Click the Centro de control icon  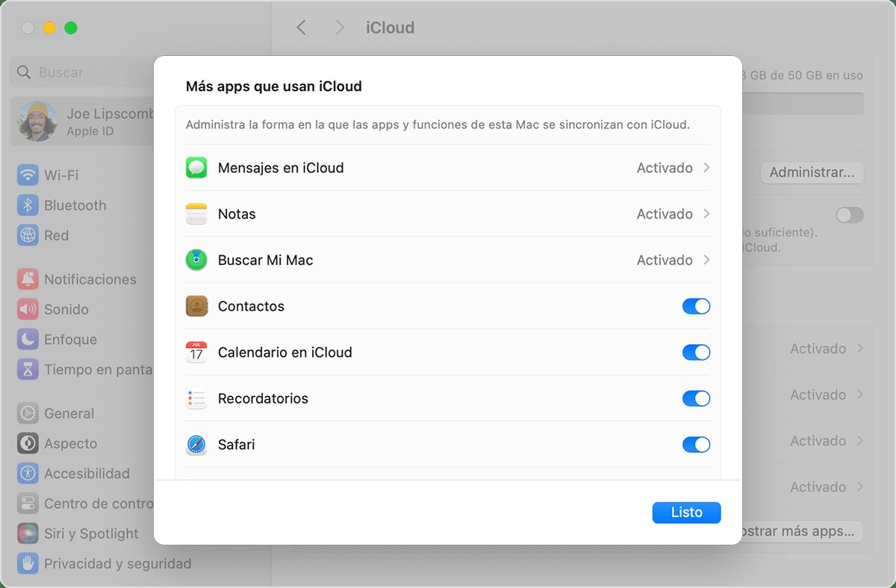coord(28,503)
